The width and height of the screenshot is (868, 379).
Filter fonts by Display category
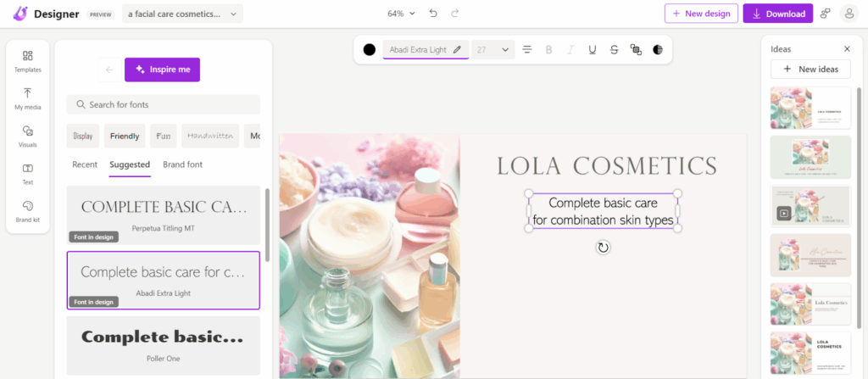[83, 136]
